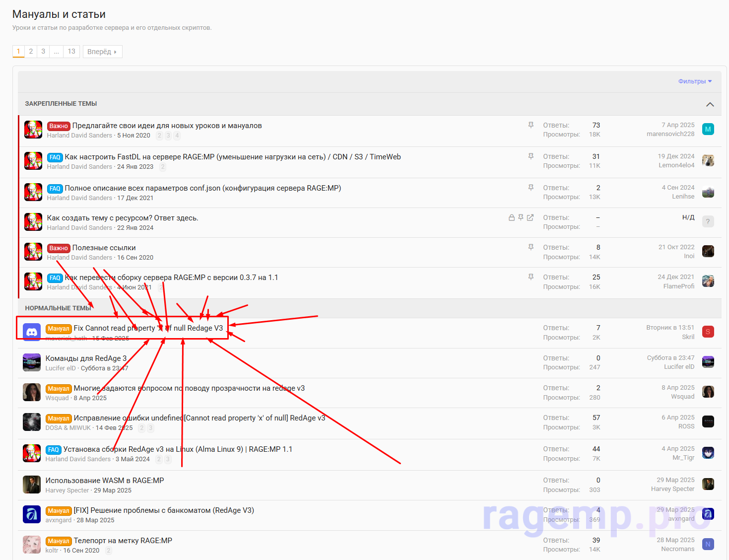
Task: Open the Фильтры dropdown
Action: pos(695,81)
